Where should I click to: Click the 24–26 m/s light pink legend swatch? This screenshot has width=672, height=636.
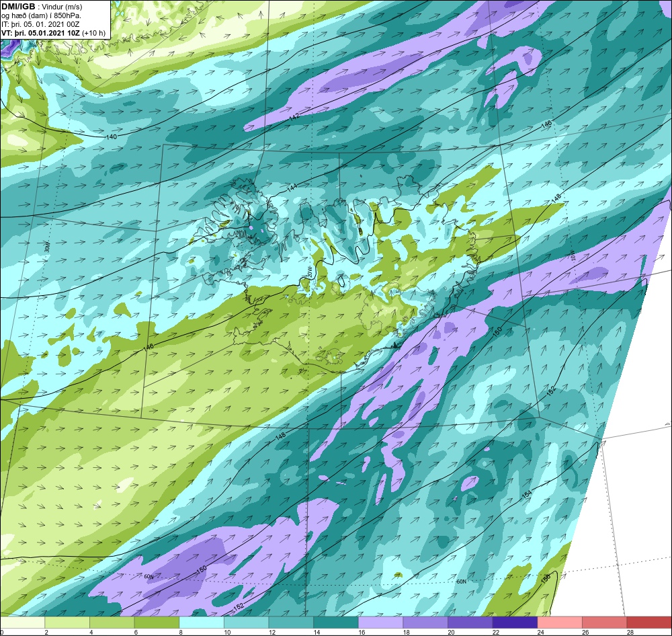[x=560, y=623]
